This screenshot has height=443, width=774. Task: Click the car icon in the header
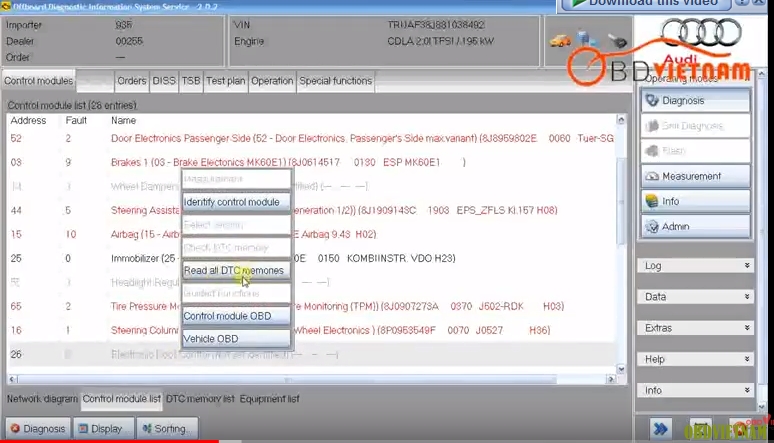tap(560, 40)
